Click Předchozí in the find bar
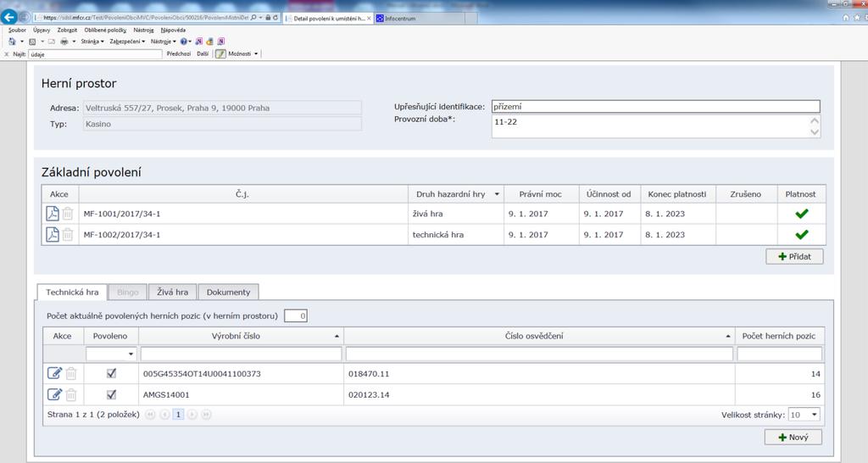 pyautogui.click(x=178, y=53)
